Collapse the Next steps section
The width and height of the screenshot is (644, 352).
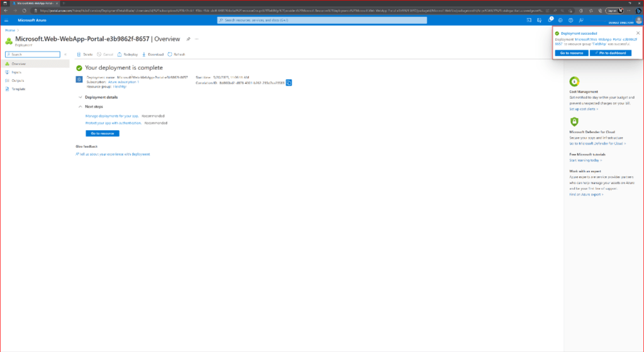(x=91, y=107)
